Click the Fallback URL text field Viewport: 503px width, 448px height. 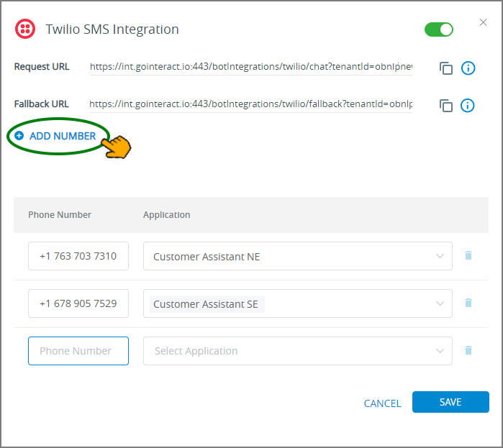click(x=251, y=104)
